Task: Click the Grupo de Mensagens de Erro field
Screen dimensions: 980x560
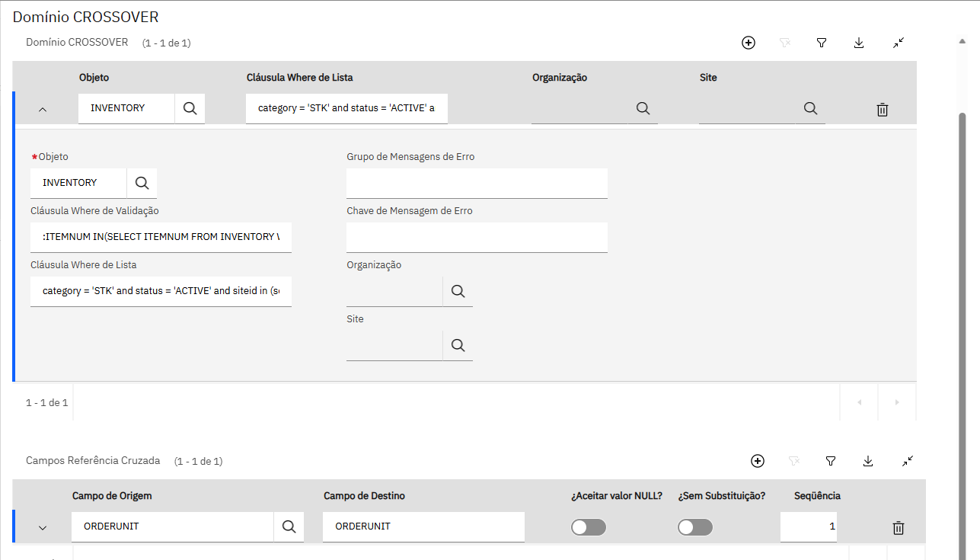Action: pos(477,184)
